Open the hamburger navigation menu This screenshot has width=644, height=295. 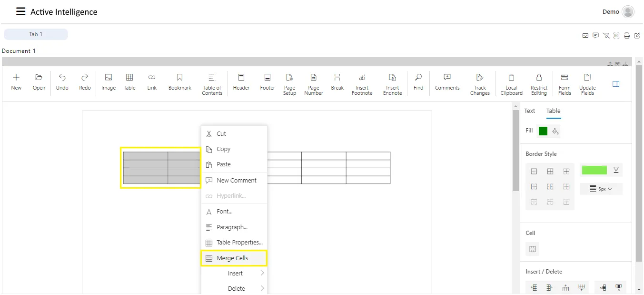click(20, 11)
